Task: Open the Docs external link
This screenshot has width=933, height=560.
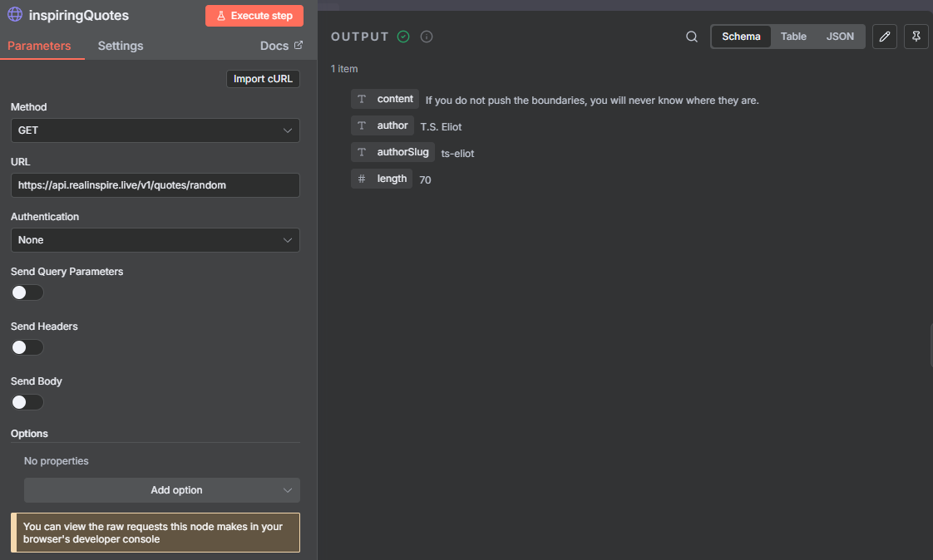Action: [281, 46]
